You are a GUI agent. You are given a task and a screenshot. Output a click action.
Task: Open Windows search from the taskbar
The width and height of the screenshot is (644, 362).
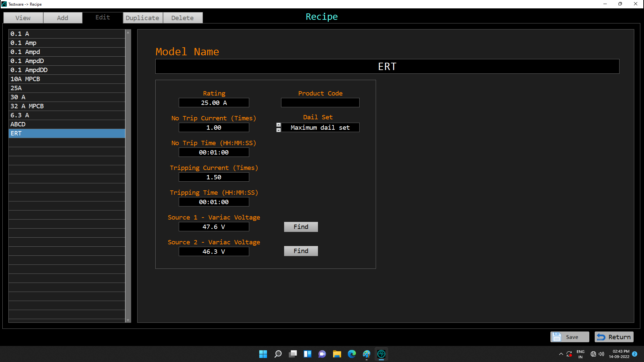tap(278, 354)
